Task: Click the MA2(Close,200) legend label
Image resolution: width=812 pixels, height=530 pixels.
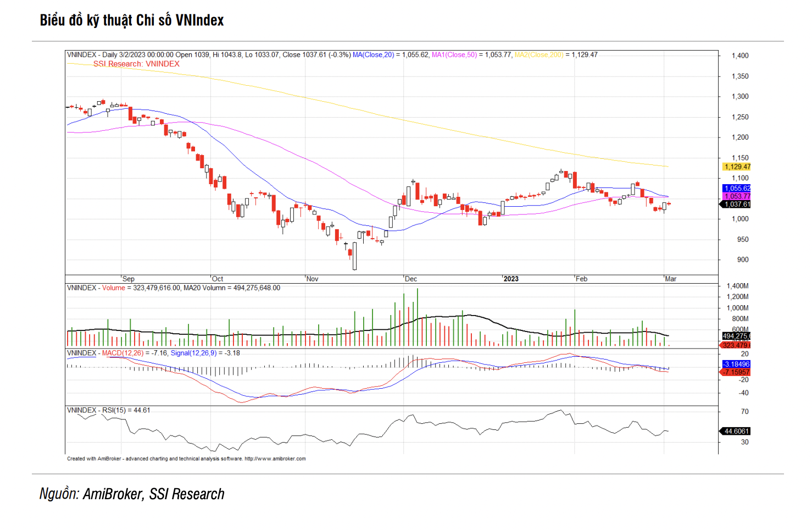Action: (x=539, y=54)
